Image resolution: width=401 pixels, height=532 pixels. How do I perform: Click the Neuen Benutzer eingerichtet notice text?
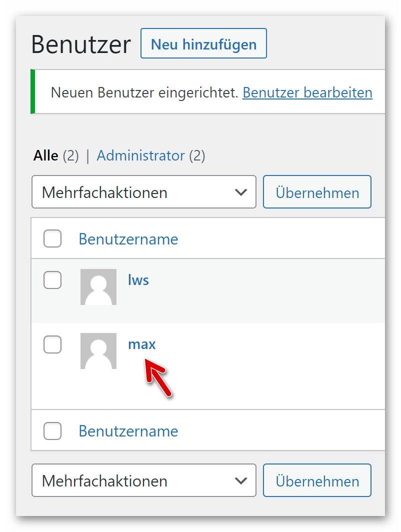point(144,92)
